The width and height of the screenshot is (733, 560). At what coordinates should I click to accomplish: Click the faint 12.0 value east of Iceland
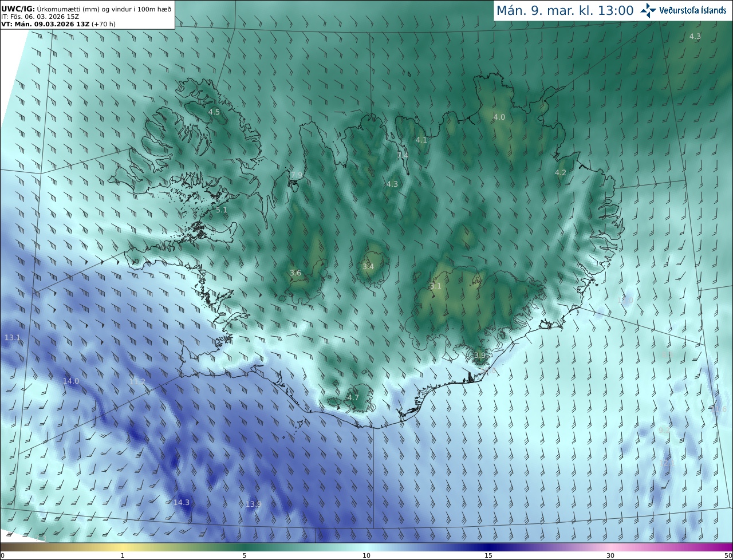click(626, 299)
